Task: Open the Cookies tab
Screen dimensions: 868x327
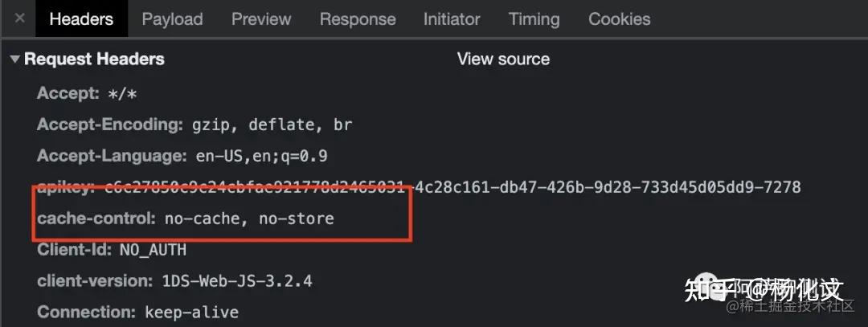Action: tap(619, 19)
